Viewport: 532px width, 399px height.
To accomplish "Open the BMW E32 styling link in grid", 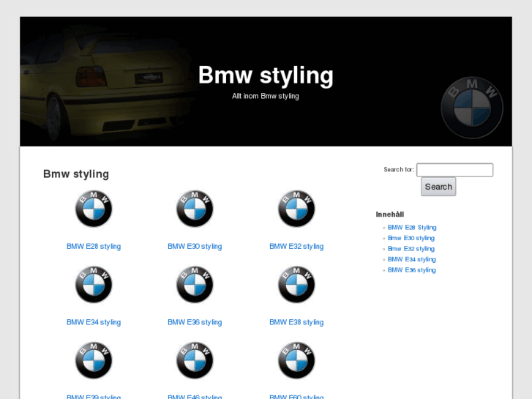I will 296,247.
